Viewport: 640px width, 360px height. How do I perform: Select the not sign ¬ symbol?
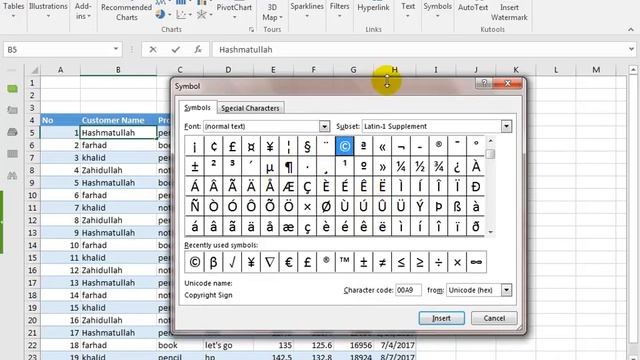[x=401, y=146]
